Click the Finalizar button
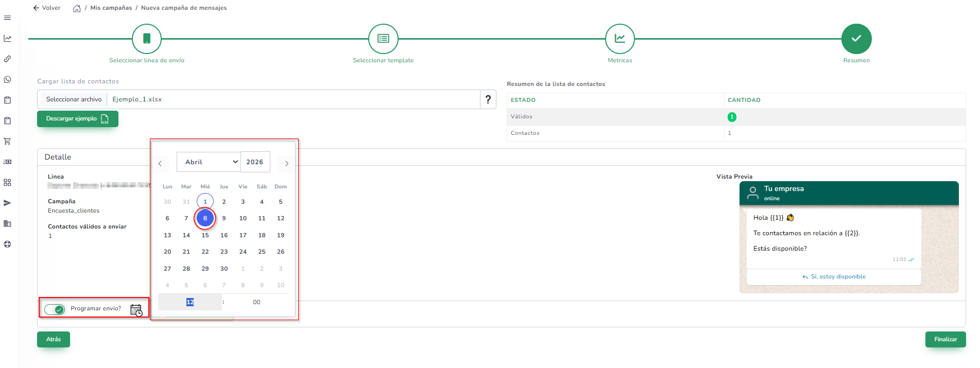 point(945,340)
